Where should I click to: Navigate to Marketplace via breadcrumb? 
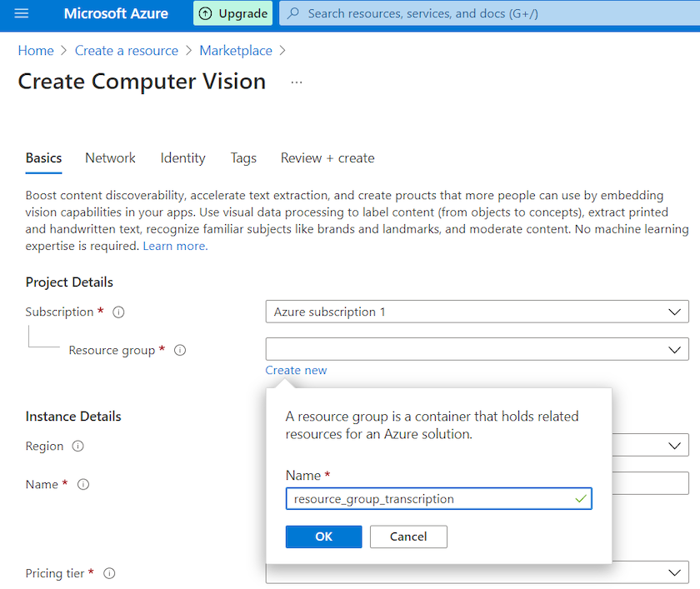click(236, 50)
